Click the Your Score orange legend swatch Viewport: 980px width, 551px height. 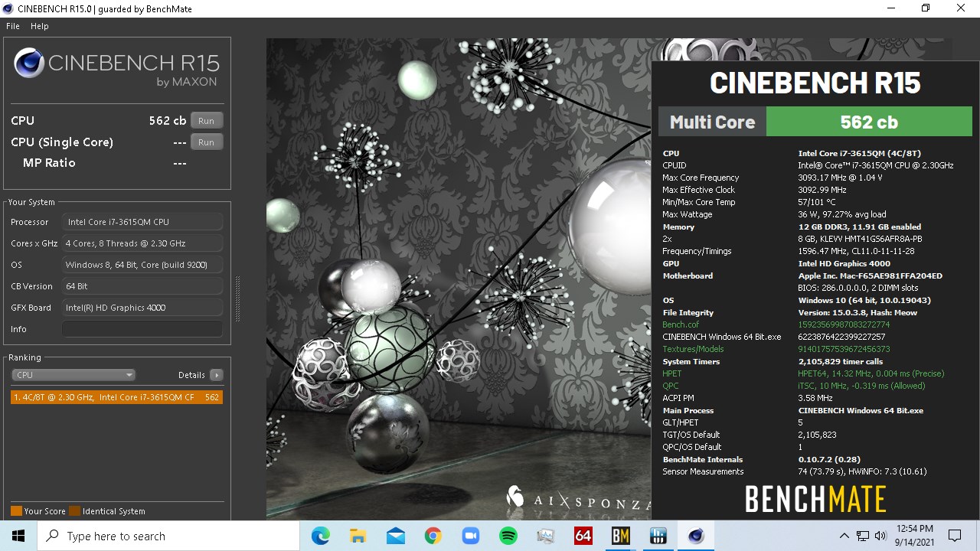[16, 511]
